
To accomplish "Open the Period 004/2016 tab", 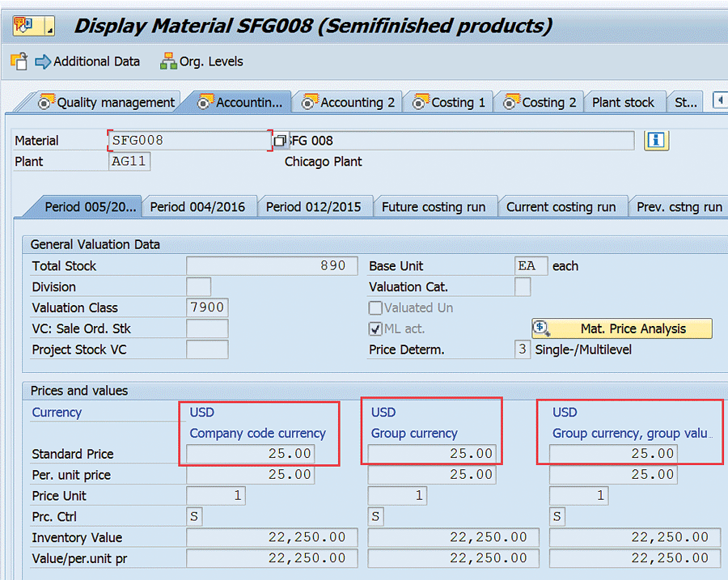I will click(x=197, y=207).
